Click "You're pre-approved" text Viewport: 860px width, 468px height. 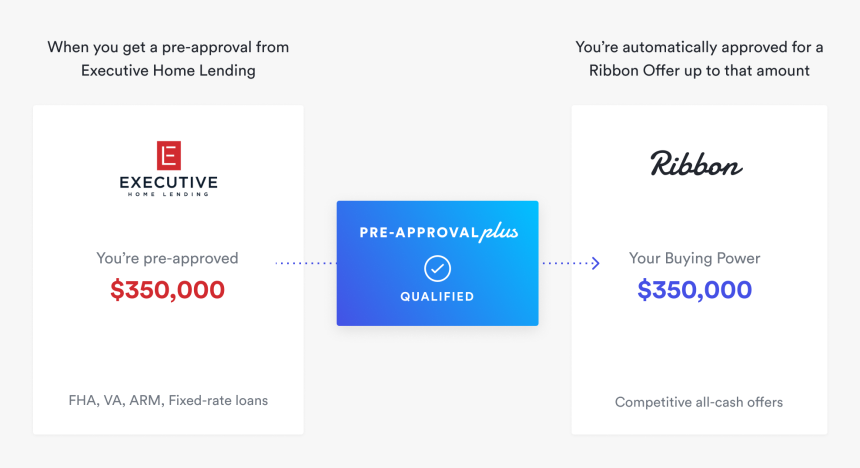coord(168,258)
